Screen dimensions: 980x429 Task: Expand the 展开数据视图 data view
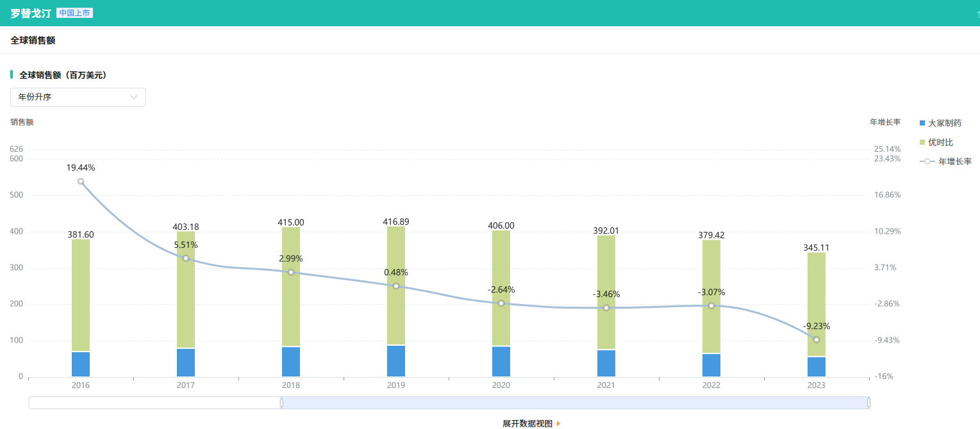click(527, 423)
